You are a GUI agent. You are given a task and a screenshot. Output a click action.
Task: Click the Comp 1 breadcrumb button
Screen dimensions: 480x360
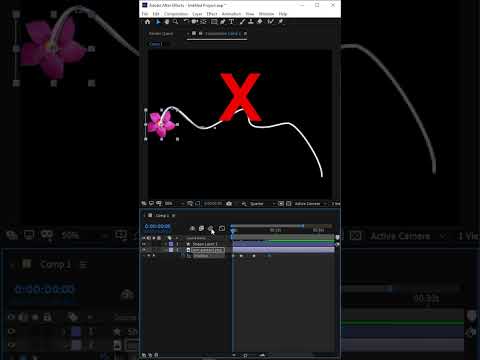[x=155, y=44]
